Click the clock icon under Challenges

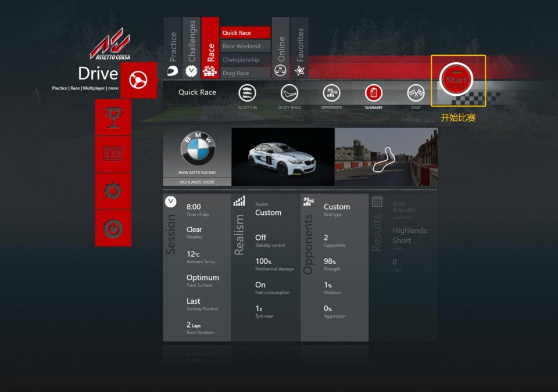tap(191, 71)
